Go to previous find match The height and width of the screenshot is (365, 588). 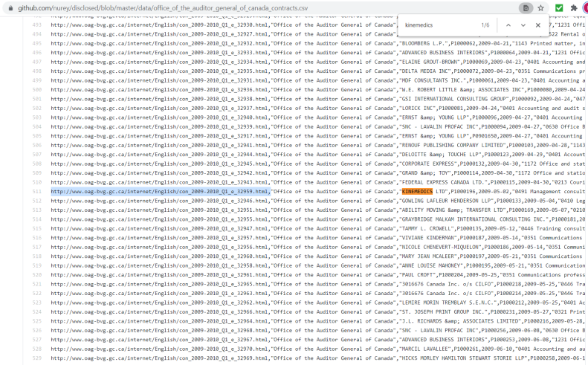pyautogui.click(x=508, y=25)
